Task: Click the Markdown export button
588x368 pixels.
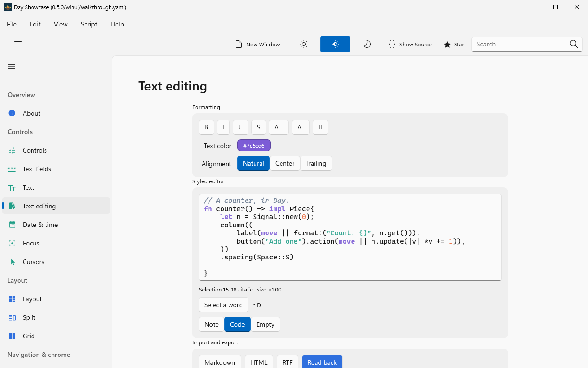Action: (x=220, y=362)
